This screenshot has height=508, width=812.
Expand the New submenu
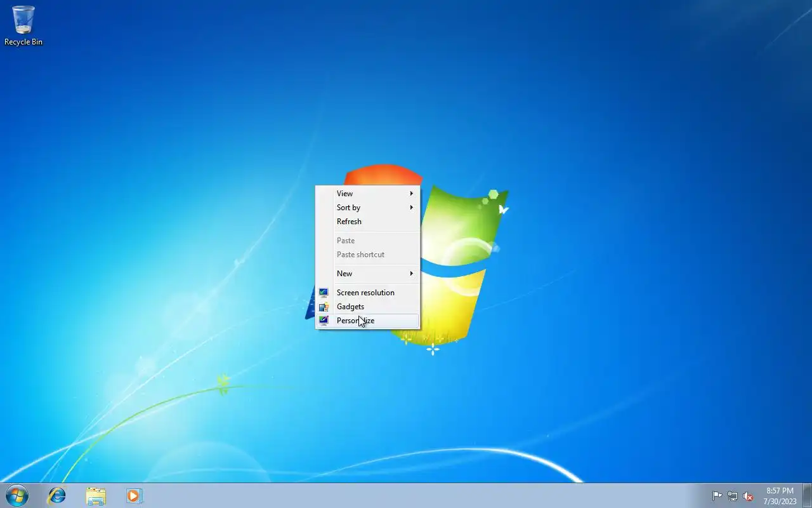(x=368, y=274)
